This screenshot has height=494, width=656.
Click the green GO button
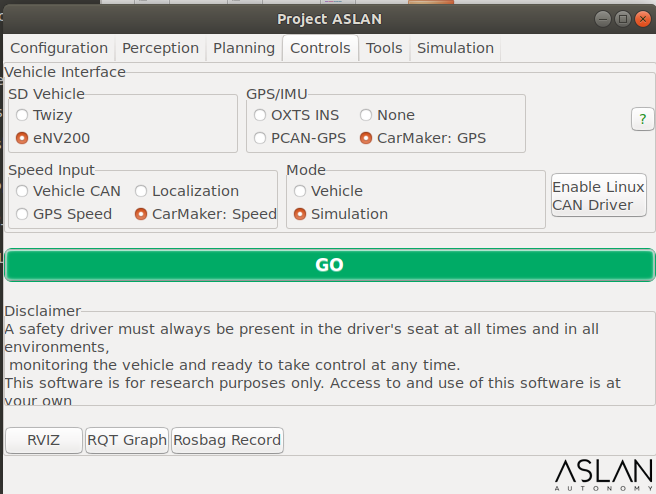point(329,265)
